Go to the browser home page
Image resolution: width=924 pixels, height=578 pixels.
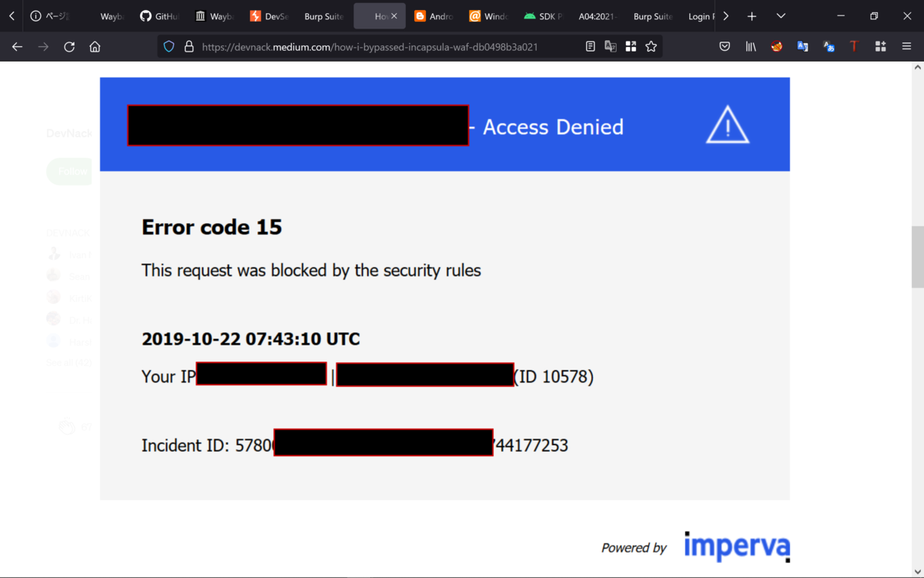coord(95,47)
